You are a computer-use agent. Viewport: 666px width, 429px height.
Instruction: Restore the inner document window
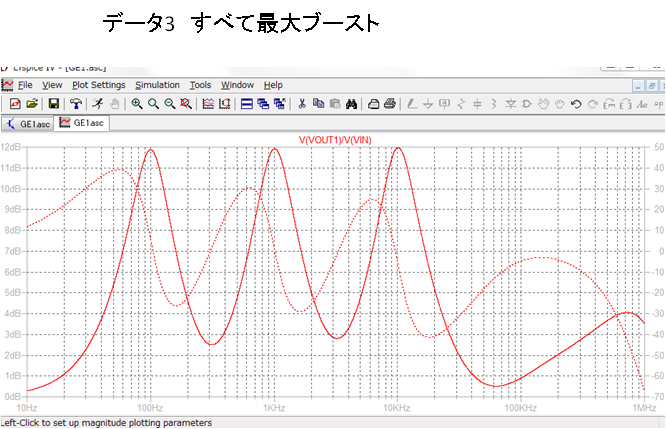click(652, 86)
